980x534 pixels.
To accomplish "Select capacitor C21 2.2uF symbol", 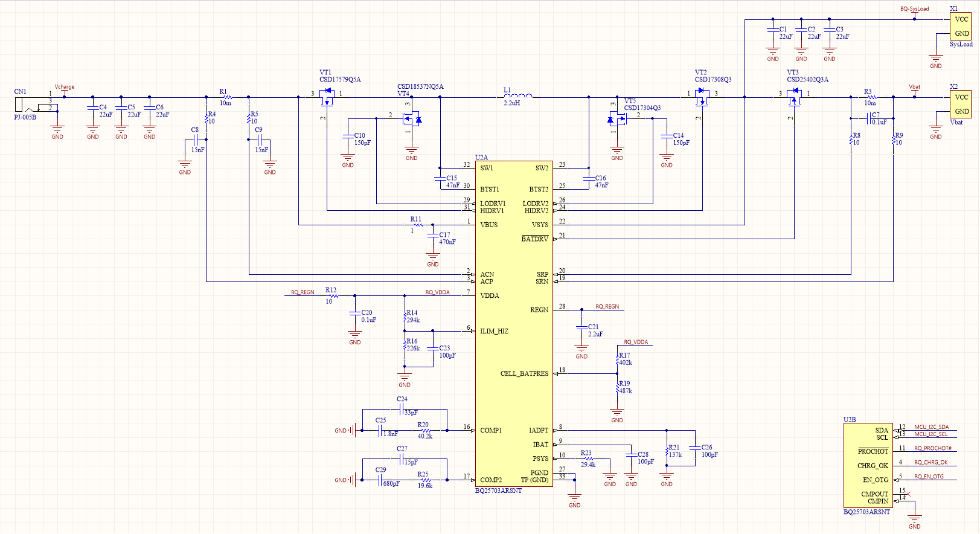I will pyautogui.click(x=581, y=327).
